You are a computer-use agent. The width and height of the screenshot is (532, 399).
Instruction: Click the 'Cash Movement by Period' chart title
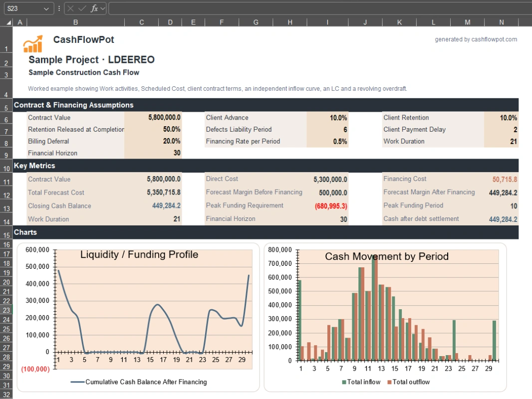387,256
